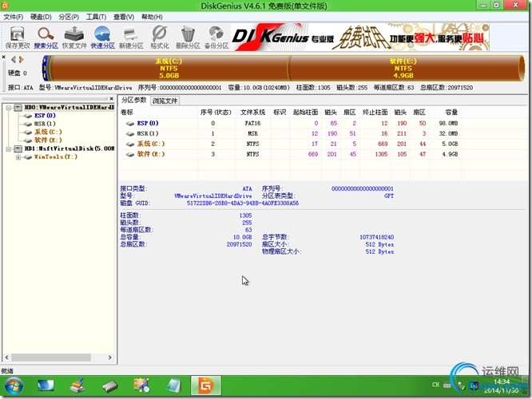Screen dimensions: 532x399
Task: Open the 查看(V) menu
Action: (x=124, y=17)
